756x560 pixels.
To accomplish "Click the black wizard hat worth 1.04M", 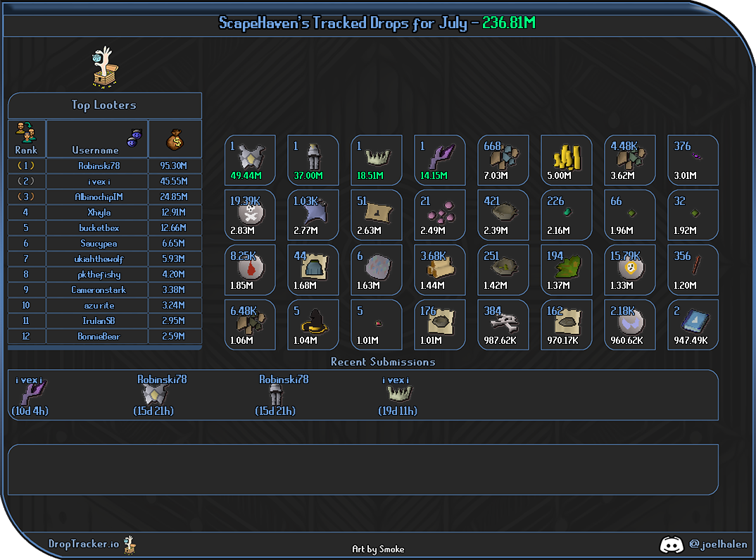I will 313,325.
